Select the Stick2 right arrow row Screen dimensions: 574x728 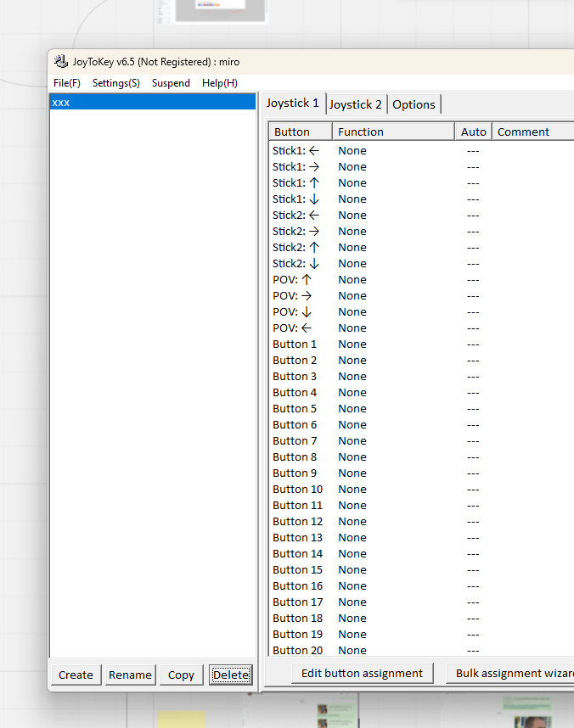421,232
